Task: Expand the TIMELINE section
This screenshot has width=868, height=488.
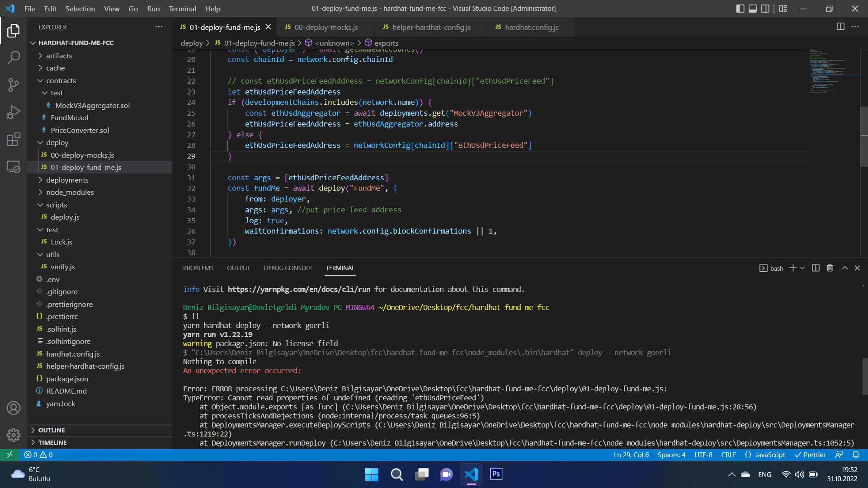Action: point(52,443)
